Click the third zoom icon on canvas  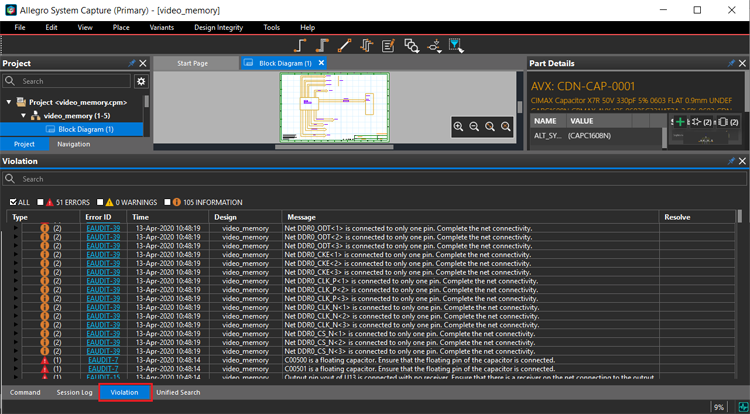click(x=490, y=127)
